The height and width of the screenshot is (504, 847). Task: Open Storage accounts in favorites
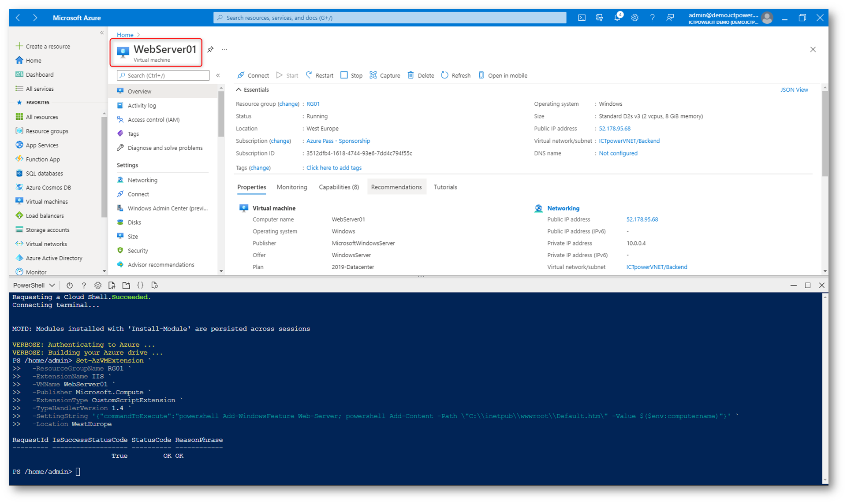click(x=42, y=230)
